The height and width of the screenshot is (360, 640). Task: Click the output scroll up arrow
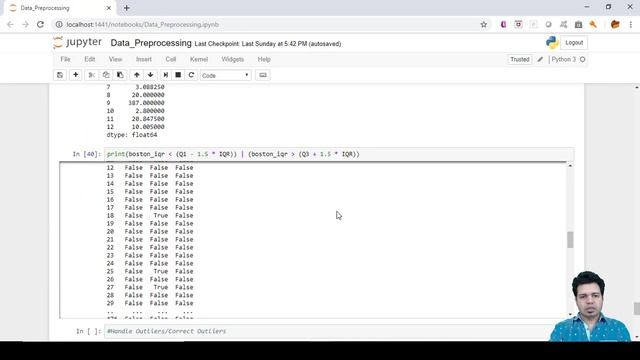pyautogui.click(x=570, y=165)
